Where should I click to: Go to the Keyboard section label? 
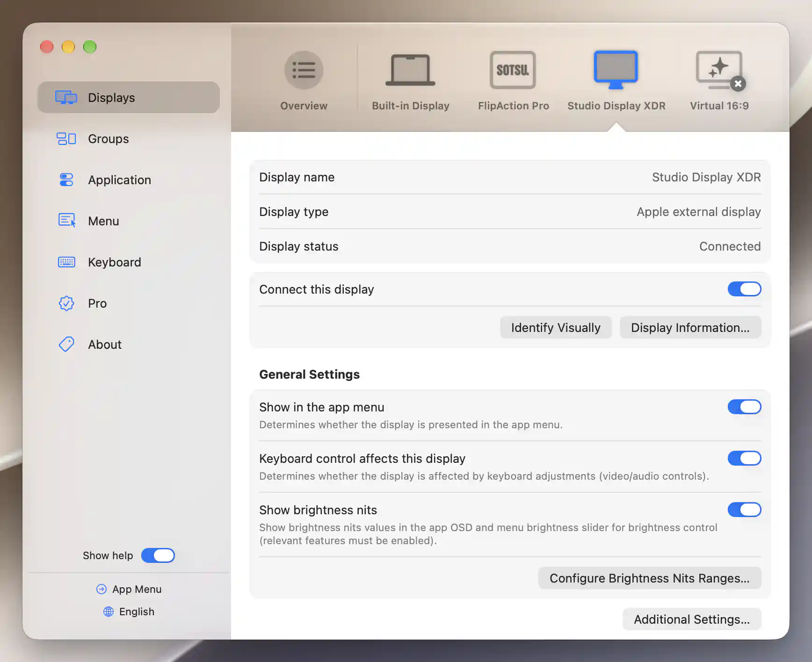pos(115,262)
